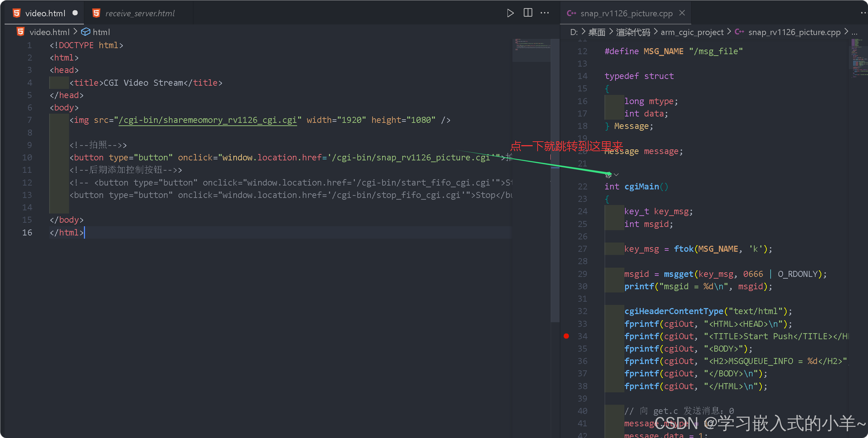The width and height of the screenshot is (868, 438).
Task: Collapse the cgiMain function fold chevron
Action: 617,175
